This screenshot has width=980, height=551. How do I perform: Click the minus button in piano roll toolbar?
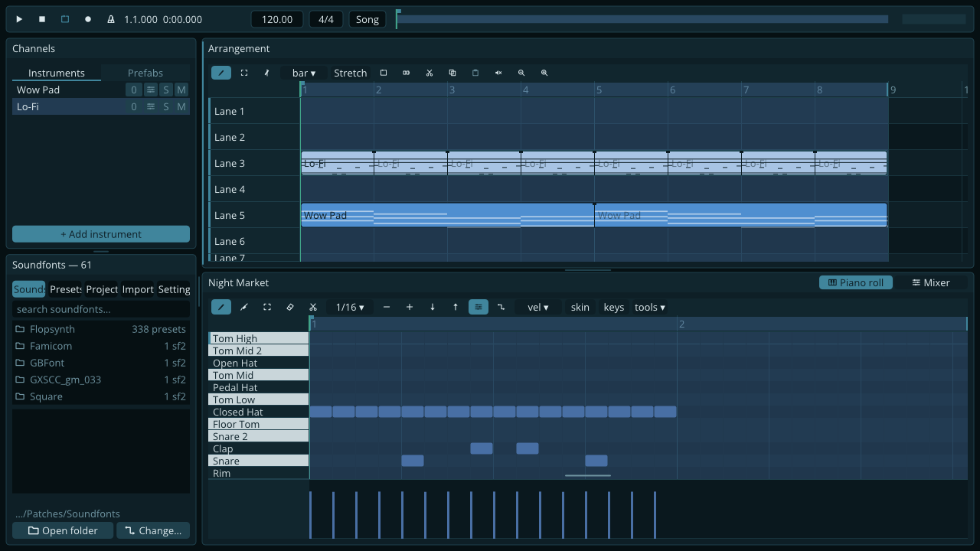[387, 307]
